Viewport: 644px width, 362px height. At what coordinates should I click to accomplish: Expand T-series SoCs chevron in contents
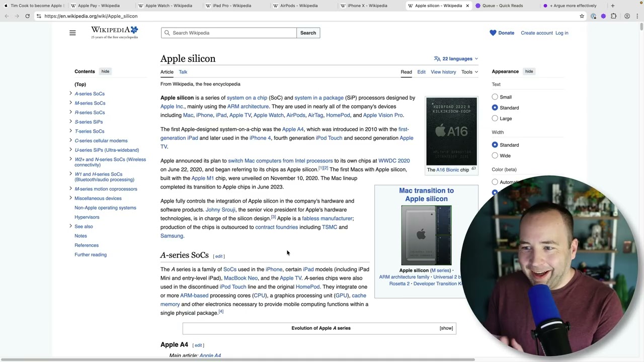[70, 131]
